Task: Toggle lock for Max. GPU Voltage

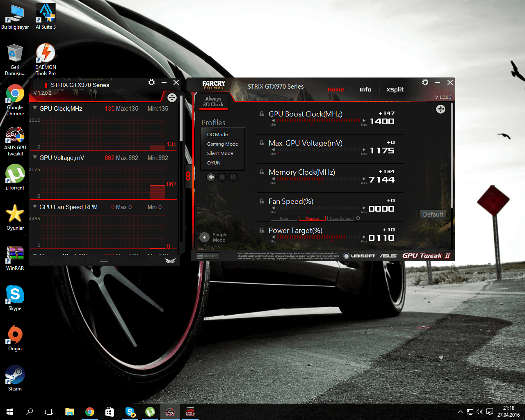Action: pyautogui.click(x=262, y=143)
